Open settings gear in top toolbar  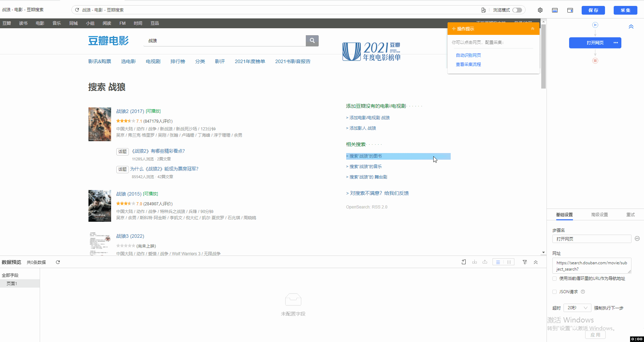540,10
